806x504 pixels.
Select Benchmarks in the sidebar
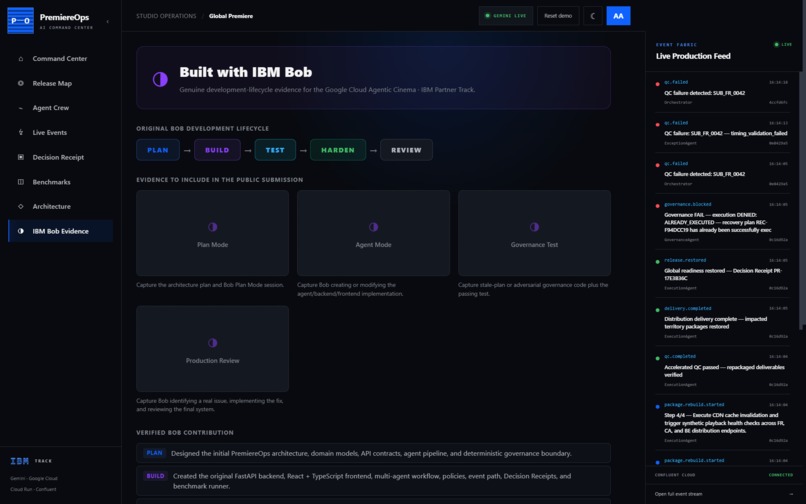pos(61,182)
